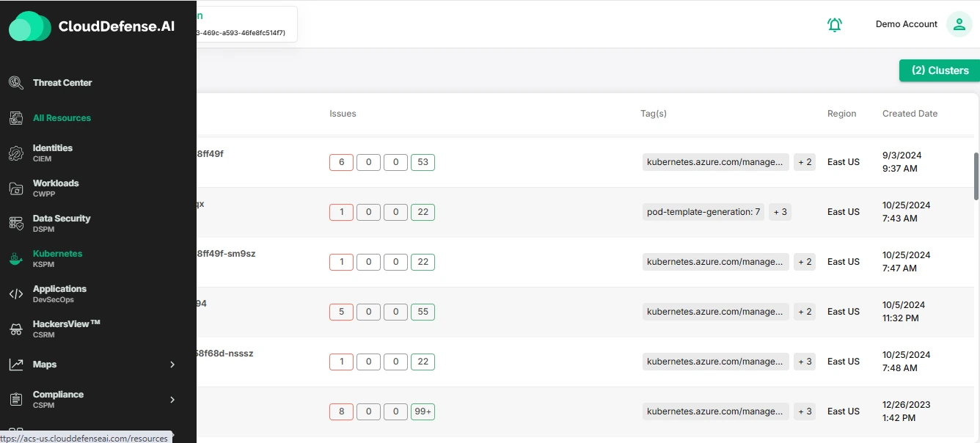The image size is (980, 443).
Task: Expand the Compliance CSPM chevron
Action: tap(172, 400)
